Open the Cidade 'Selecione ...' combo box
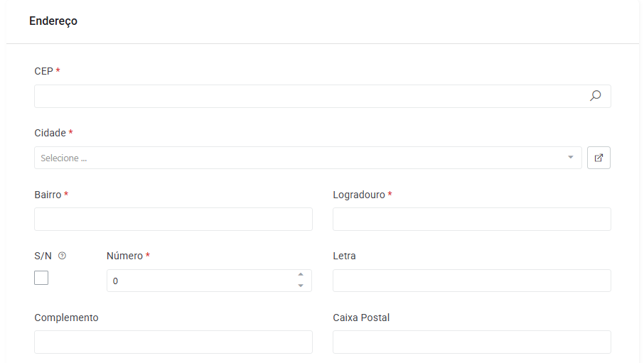The height and width of the screenshot is (363, 644). (x=308, y=158)
